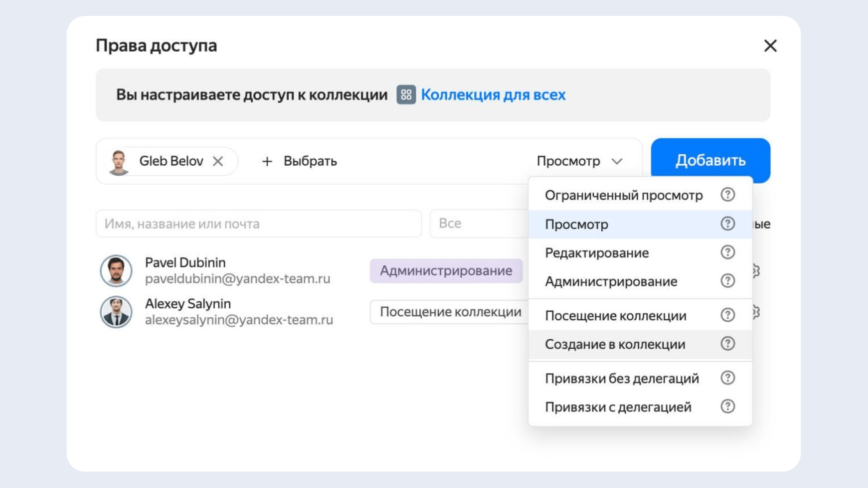
Task: Open the Коллекция для всех link
Action: coord(493,94)
